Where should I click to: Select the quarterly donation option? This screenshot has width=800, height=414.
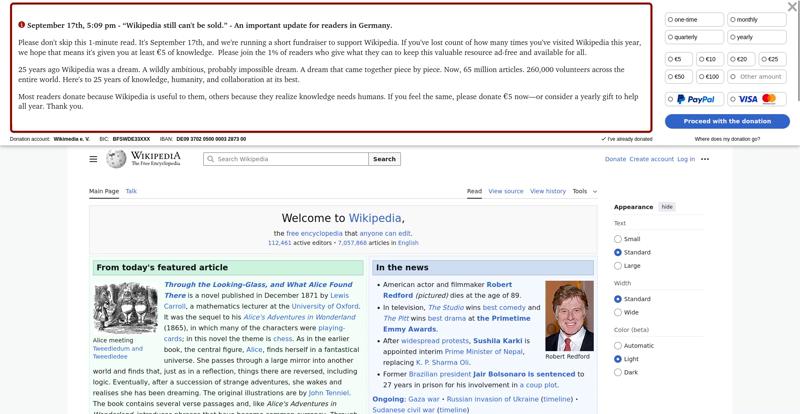tap(694, 37)
